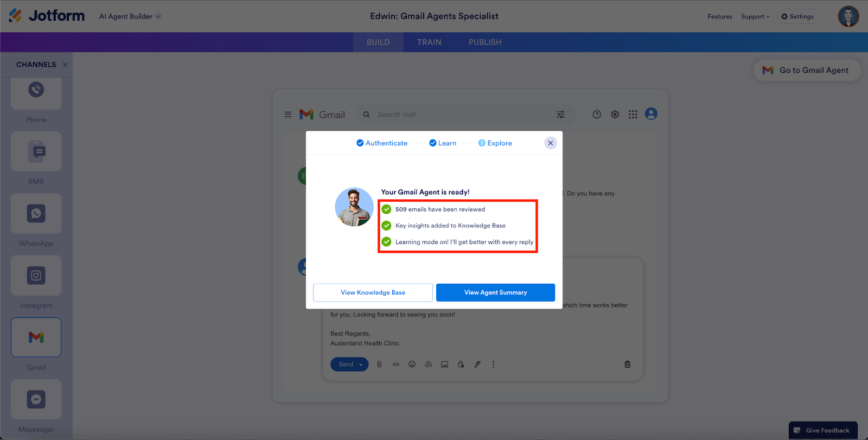Insert files using Google Drive icon
This screenshot has height=440, width=868.
pyautogui.click(x=429, y=365)
